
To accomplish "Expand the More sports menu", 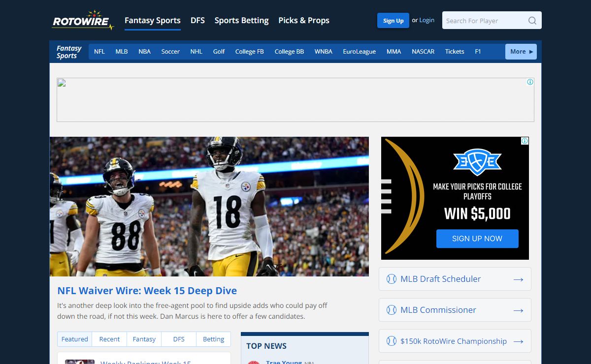I will (521, 52).
